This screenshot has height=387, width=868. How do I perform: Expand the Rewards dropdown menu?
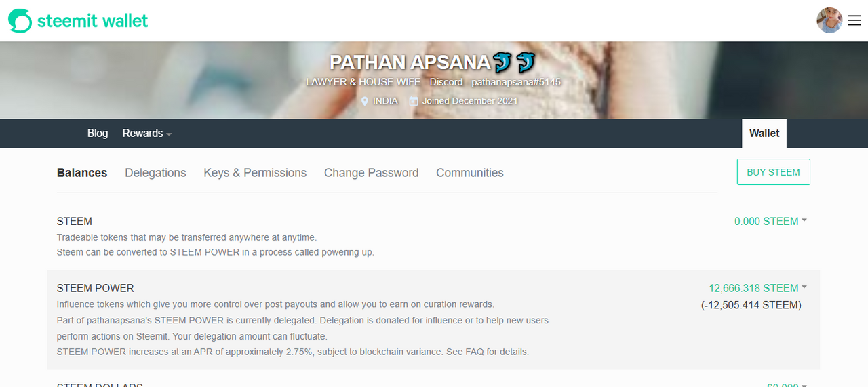146,134
